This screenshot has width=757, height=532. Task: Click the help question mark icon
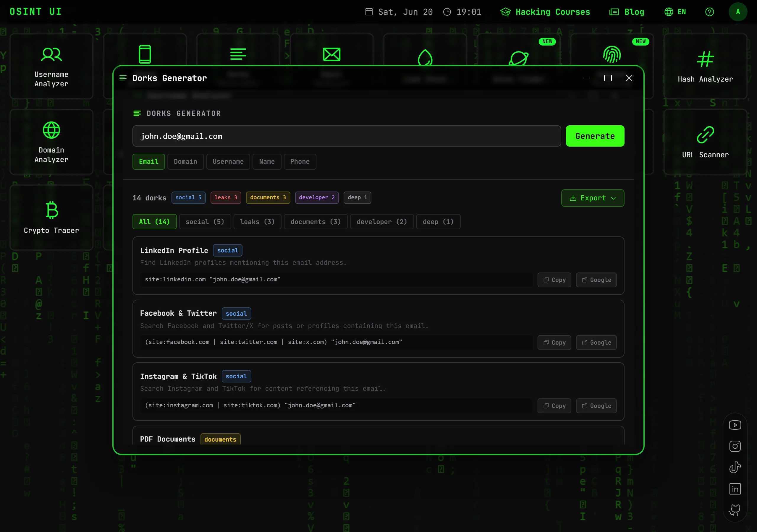[709, 12]
